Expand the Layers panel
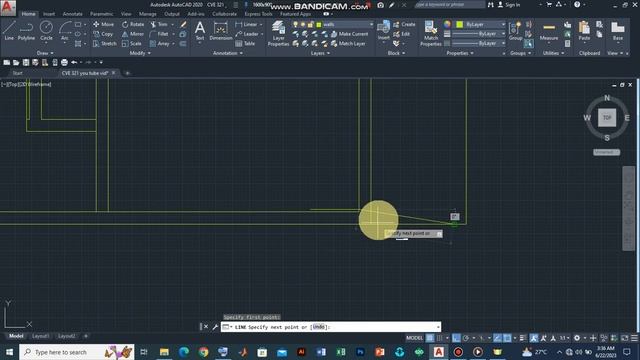Viewport: 640px width, 360px height. click(x=320, y=53)
